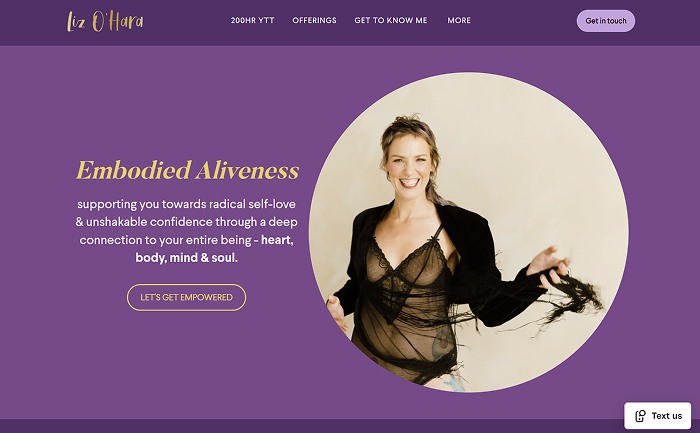The height and width of the screenshot is (433, 700).
Task: Click the phrase unshakable confidence
Action: [149, 222]
